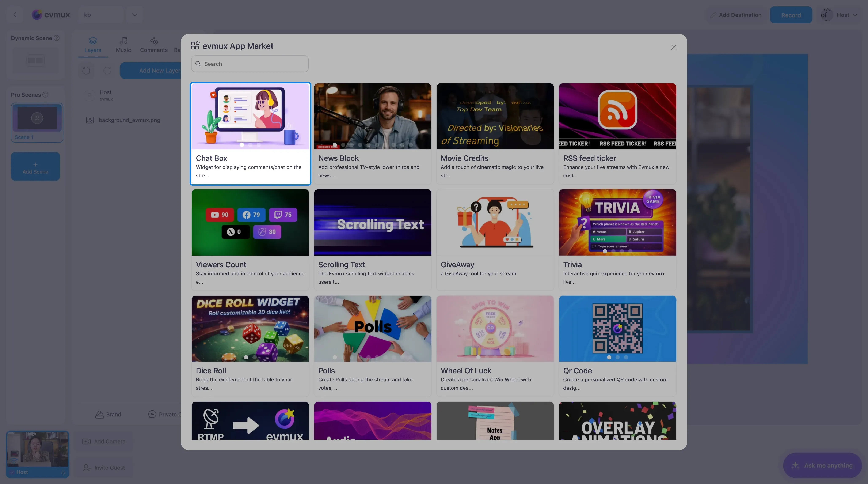
Task: Expand the kb studio name dropdown
Action: point(134,15)
